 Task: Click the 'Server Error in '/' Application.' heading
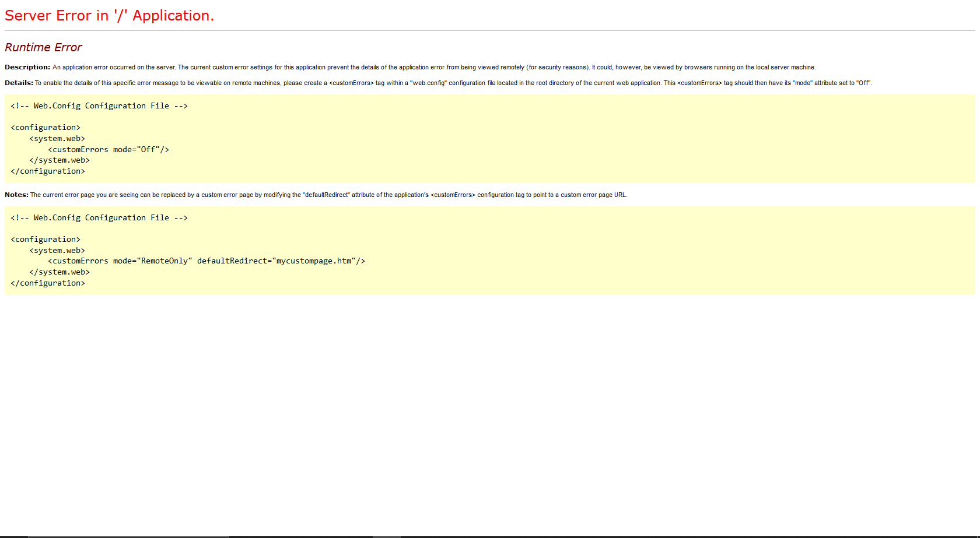coord(109,16)
